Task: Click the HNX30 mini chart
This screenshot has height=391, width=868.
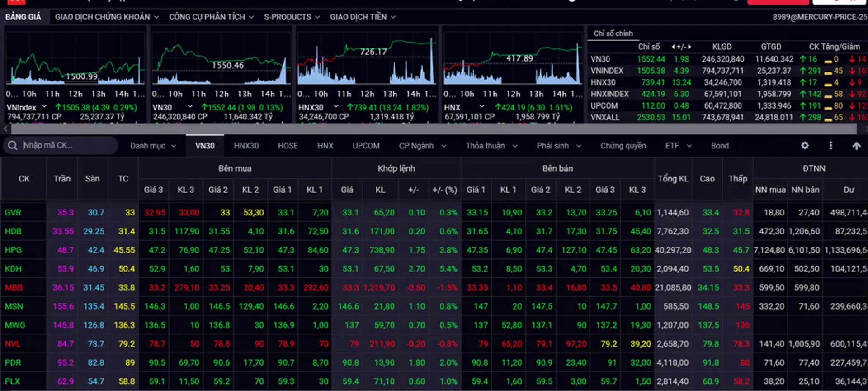Action: click(x=367, y=59)
